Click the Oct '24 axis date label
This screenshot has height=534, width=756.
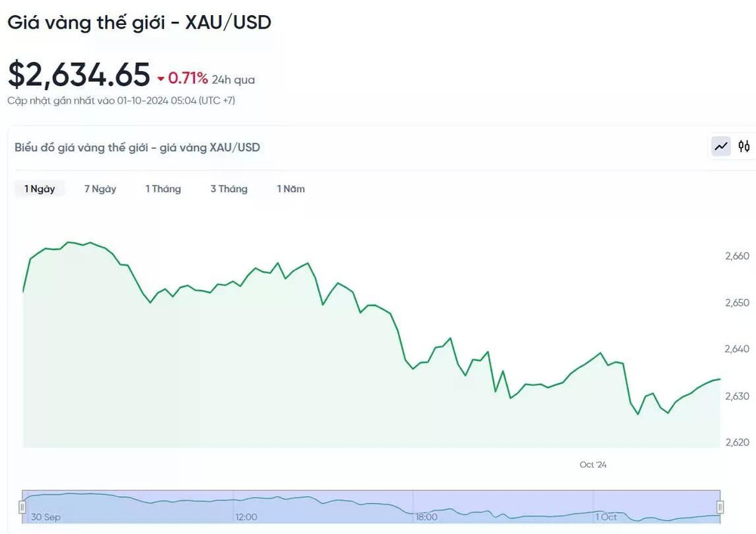tap(593, 465)
